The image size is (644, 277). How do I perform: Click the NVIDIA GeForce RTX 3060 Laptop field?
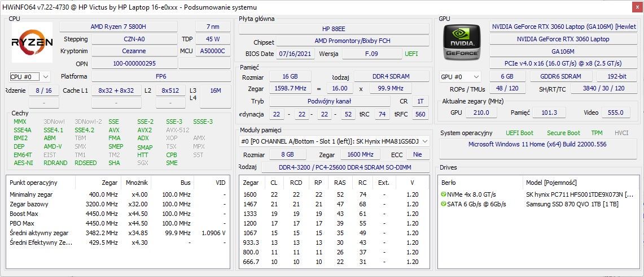click(563, 39)
